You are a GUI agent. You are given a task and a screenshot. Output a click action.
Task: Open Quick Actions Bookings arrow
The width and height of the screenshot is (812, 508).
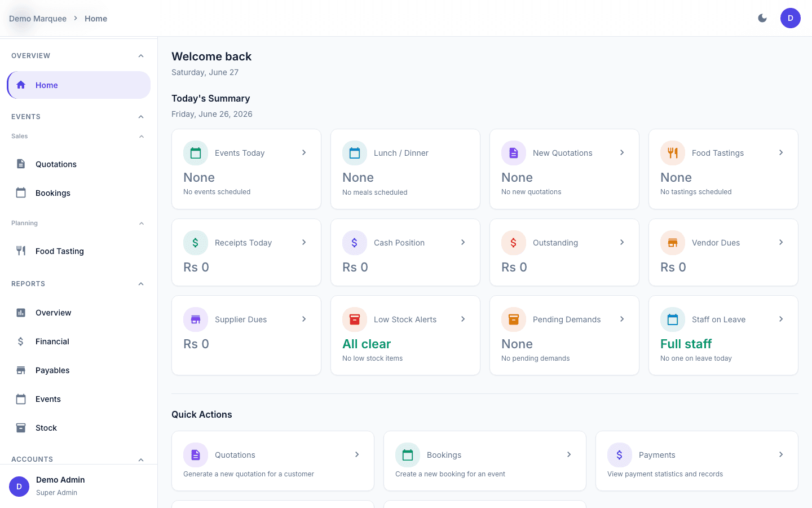pyautogui.click(x=569, y=454)
